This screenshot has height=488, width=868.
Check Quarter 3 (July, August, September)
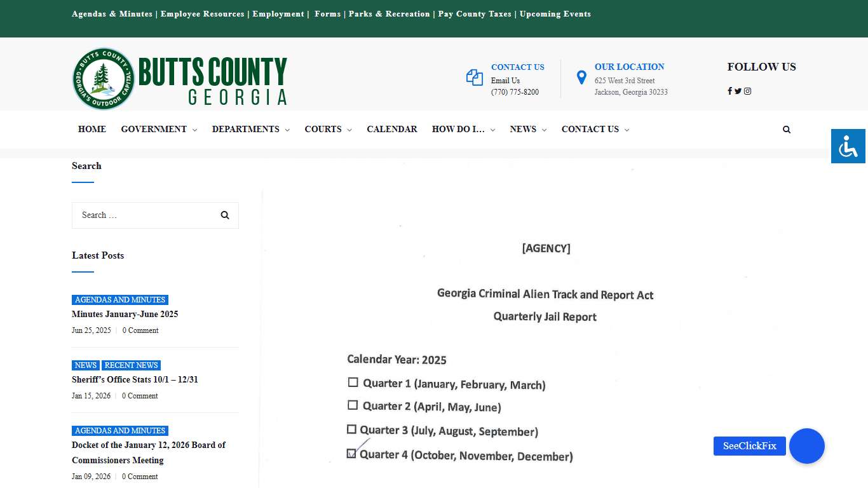coord(352,429)
